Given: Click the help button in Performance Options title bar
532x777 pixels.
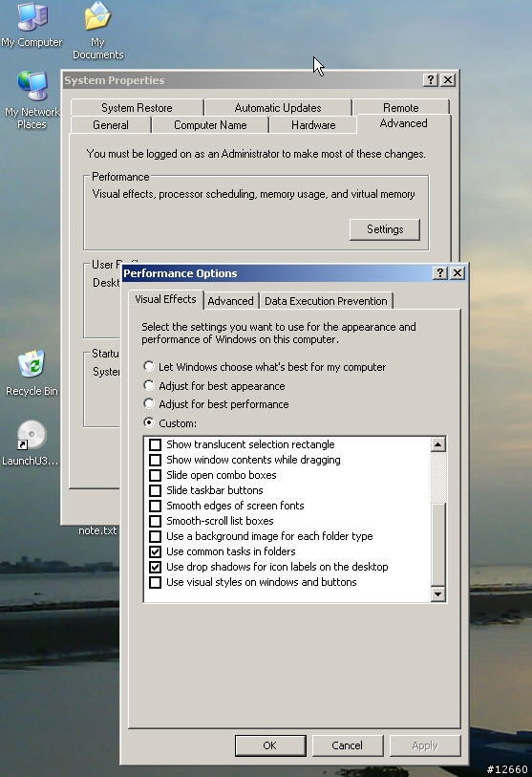Looking at the screenshot, I should tap(440, 273).
